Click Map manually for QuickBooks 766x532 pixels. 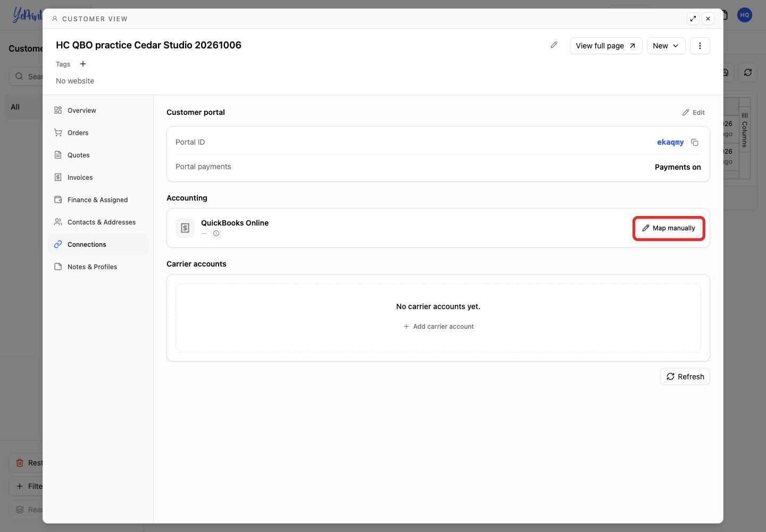pyautogui.click(x=669, y=228)
